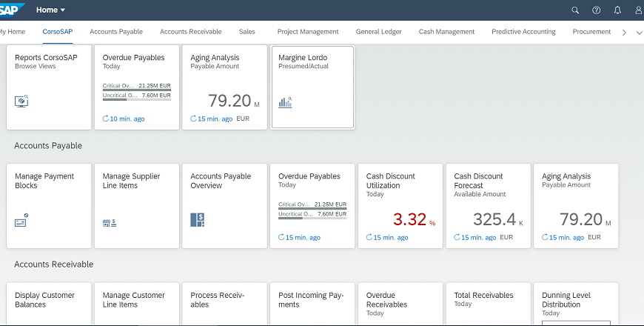This screenshot has height=326, width=644.
Task: Open Display Customer Balances tile
Action: (49, 303)
